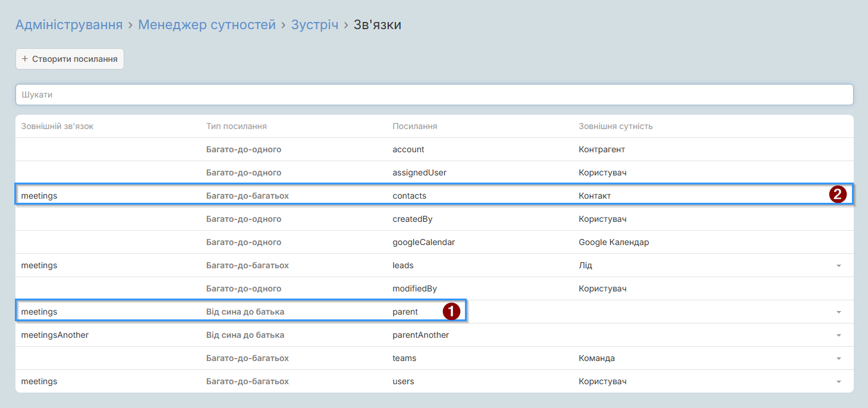The image size is (868, 408).
Task: Click Користувач in the users row
Action: point(602,381)
